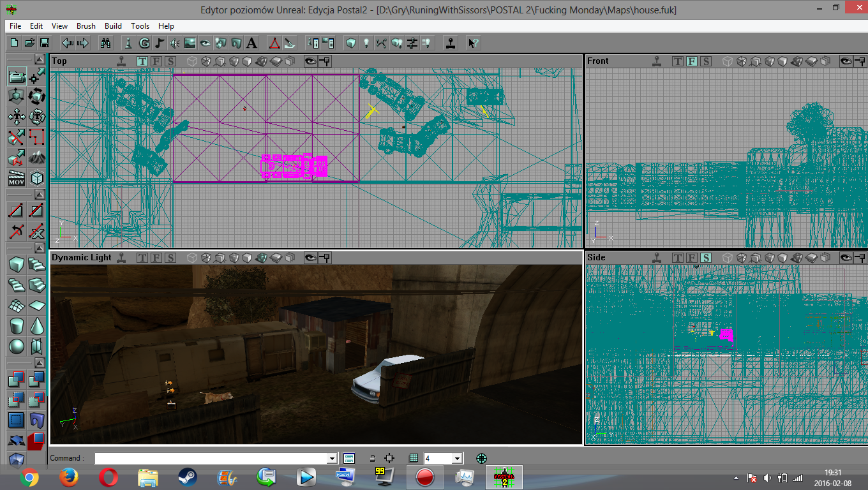Screen dimensions: 868x490
Task: Collapse the top tool group in left panel
Action: coord(40,59)
